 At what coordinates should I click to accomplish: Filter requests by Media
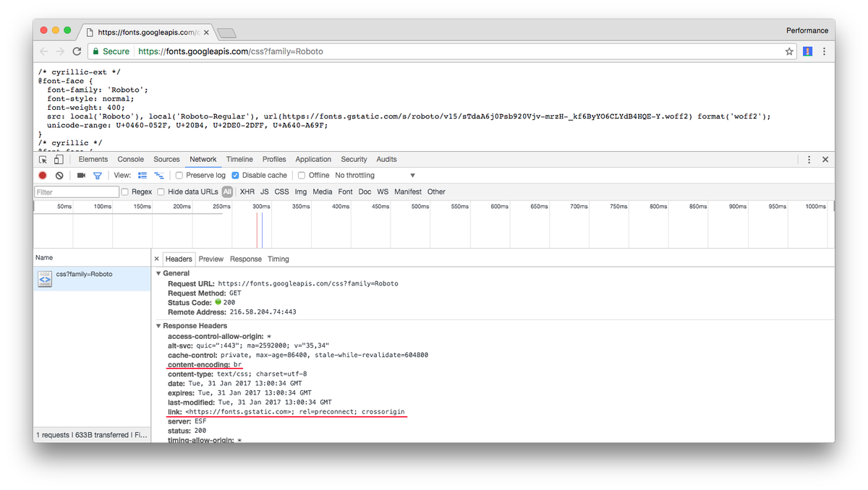click(323, 192)
